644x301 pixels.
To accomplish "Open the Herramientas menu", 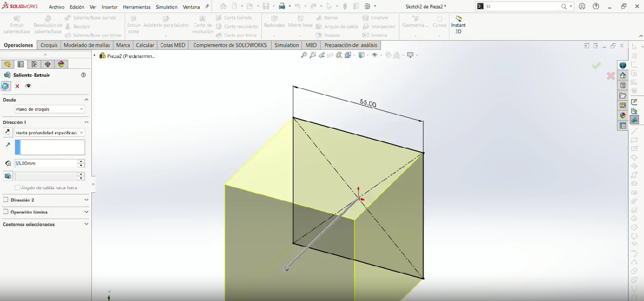I will [x=137, y=7].
